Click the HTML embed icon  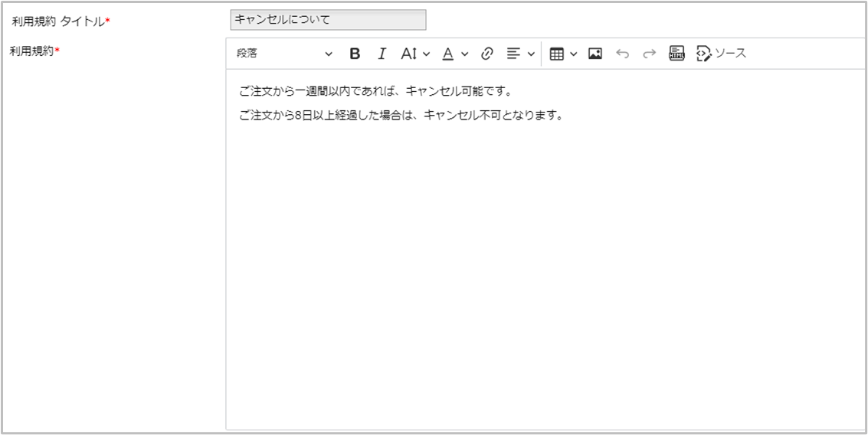pos(676,54)
